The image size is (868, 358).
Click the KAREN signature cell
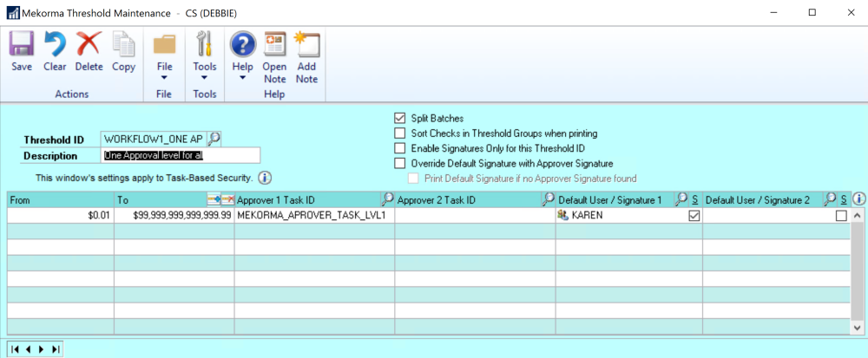(622, 216)
